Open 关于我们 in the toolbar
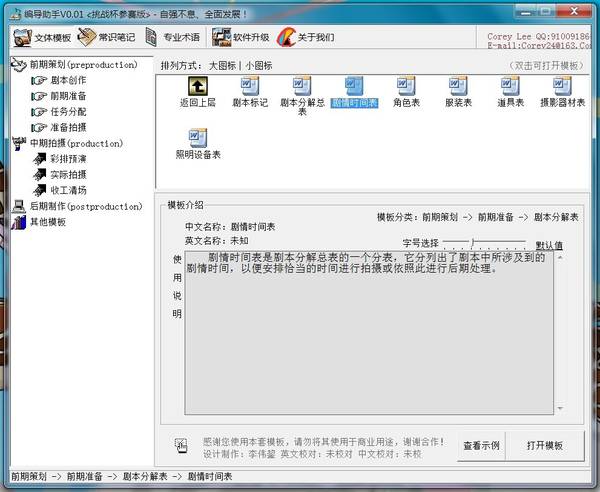Screen dimensions: 600x492 pyautogui.click(x=306, y=38)
